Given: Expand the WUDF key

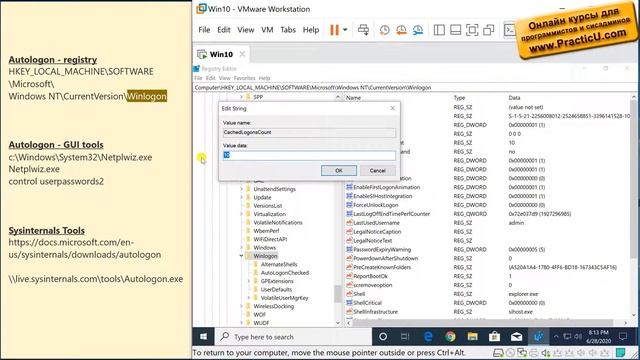Looking at the screenshot, I should coord(241,323).
